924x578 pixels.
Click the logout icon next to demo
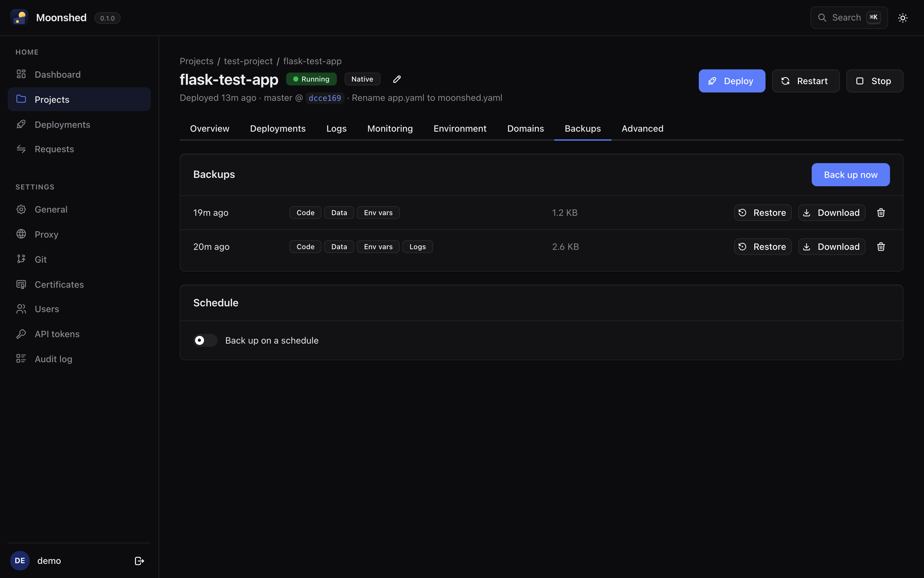coord(139,560)
